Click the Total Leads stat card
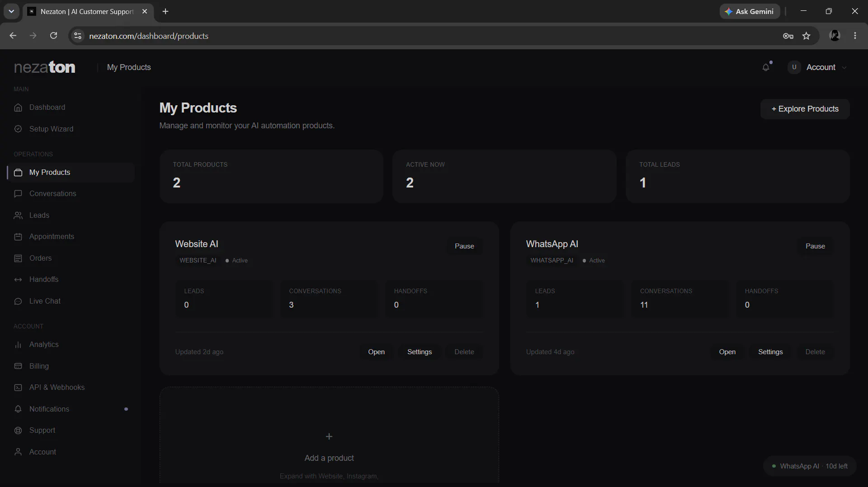 (737, 176)
